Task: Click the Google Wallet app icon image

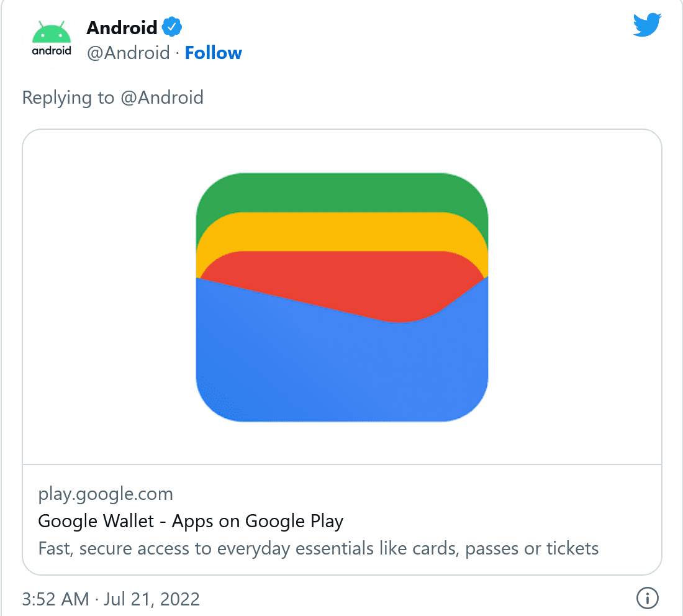Action: point(342,297)
